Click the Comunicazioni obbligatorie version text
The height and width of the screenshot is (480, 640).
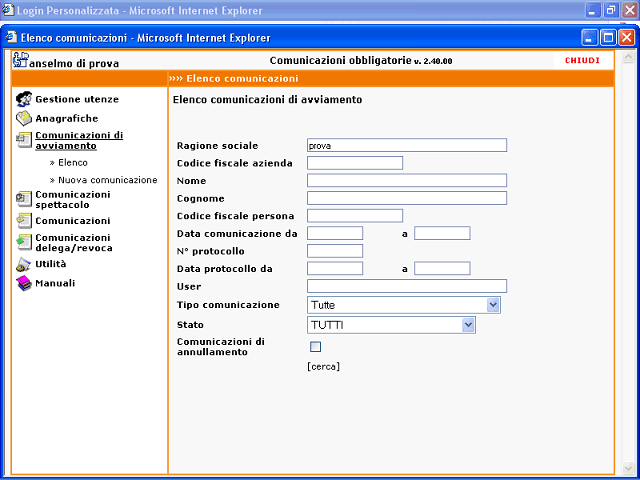[x=361, y=61]
